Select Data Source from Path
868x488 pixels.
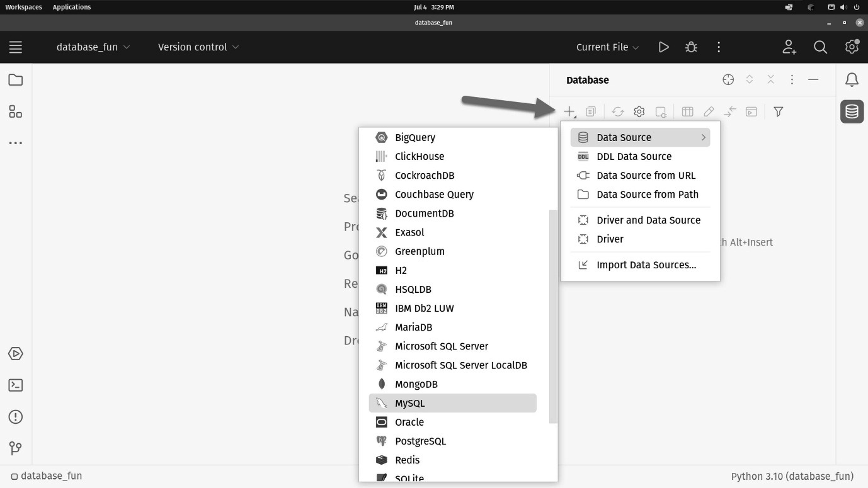[x=640, y=194]
